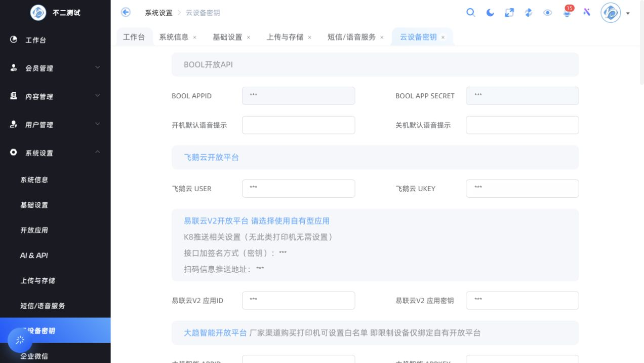Viewport: 644px width, 363px height.
Task: Click the magic wand theme icon
Action: (587, 12)
